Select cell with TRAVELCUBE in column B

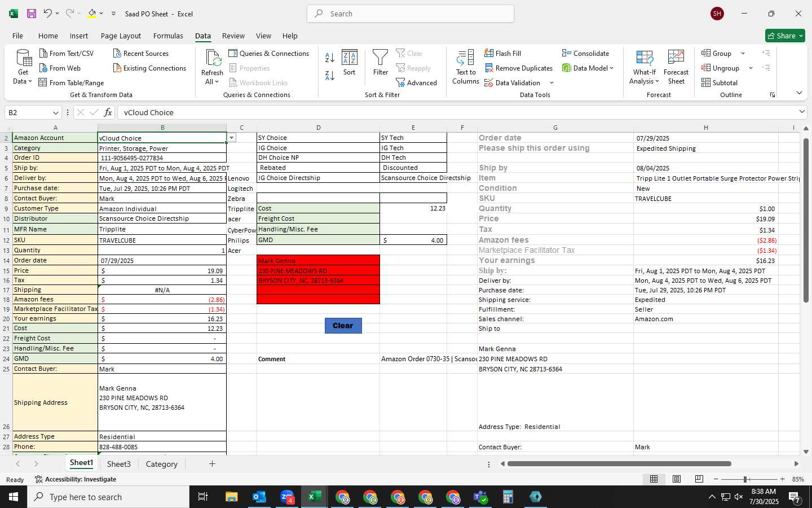tap(162, 240)
